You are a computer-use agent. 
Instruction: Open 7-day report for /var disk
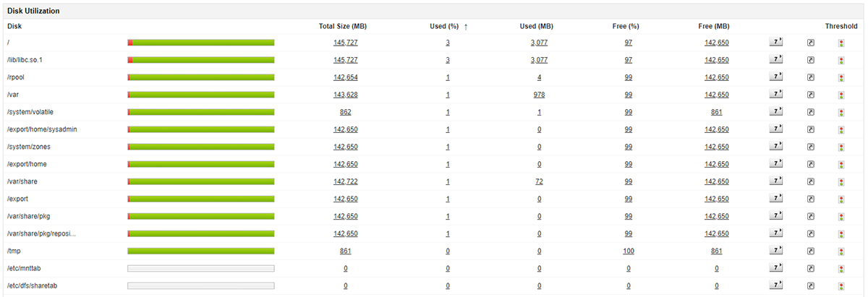tap(775, 95)
